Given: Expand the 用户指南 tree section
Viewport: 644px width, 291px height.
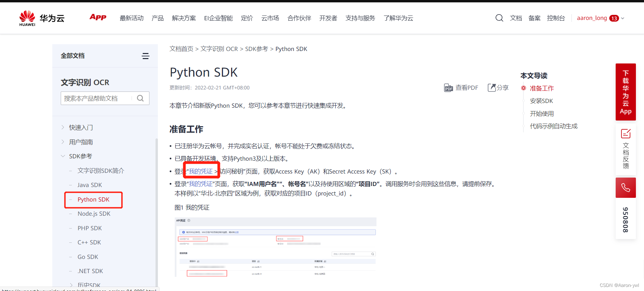Looking at the screenshot, I should [63, 142].
